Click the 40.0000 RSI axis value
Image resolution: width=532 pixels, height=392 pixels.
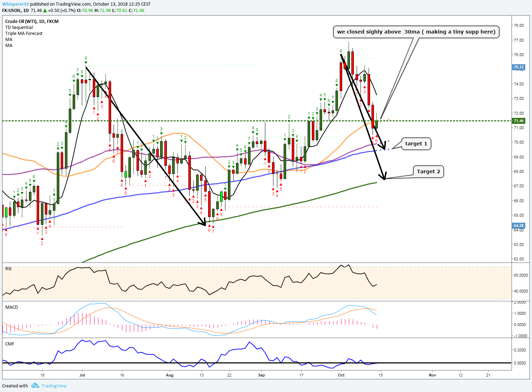[520, 291]
